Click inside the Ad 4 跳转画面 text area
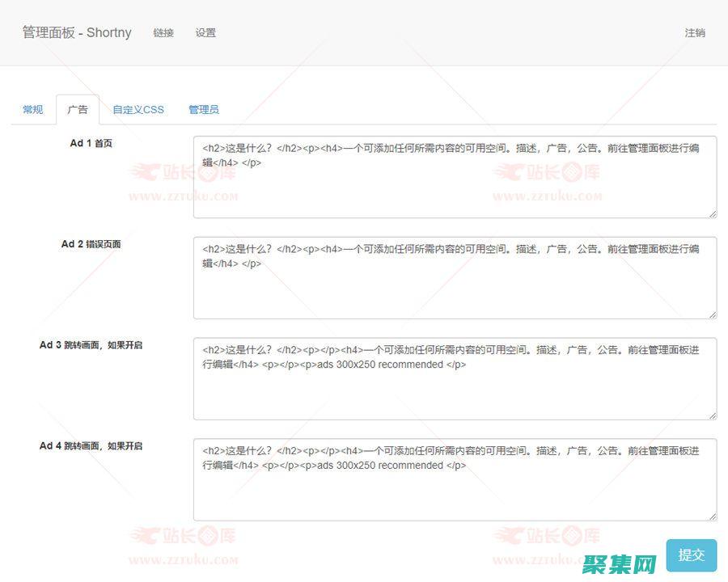Viewport: 728px width, 582px height. click(453, 479)
